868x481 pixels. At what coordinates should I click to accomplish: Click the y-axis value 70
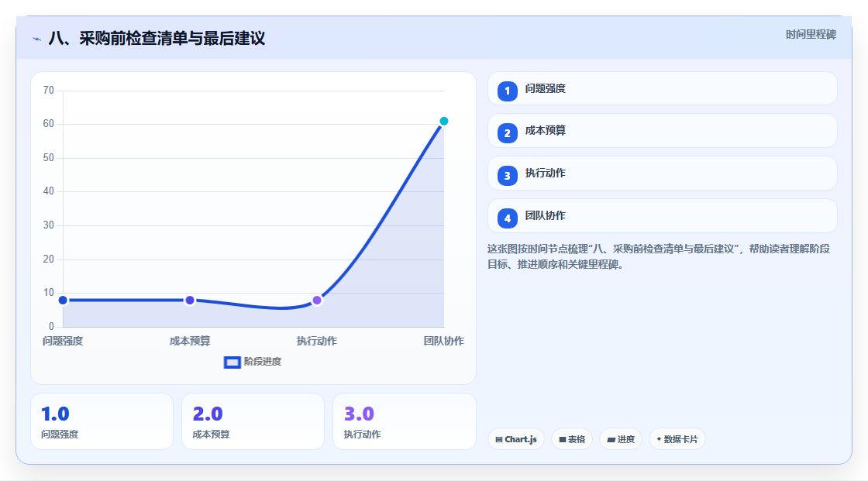pos(49,90)
